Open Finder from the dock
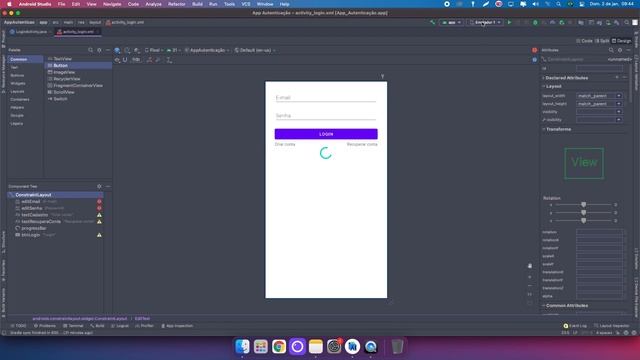Screen dimensions: 640x360 click(x=242, y=347)
